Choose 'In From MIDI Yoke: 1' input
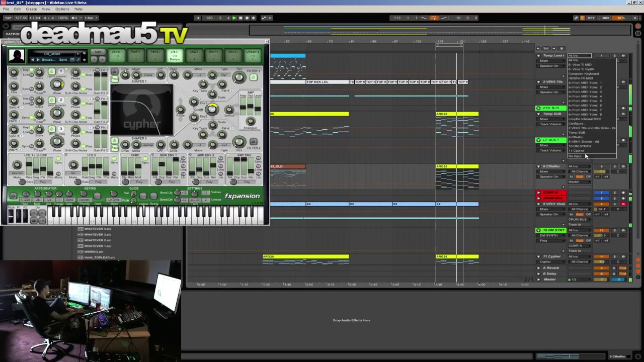Screen dimensions: 644x362 click(x=592, y=83)
